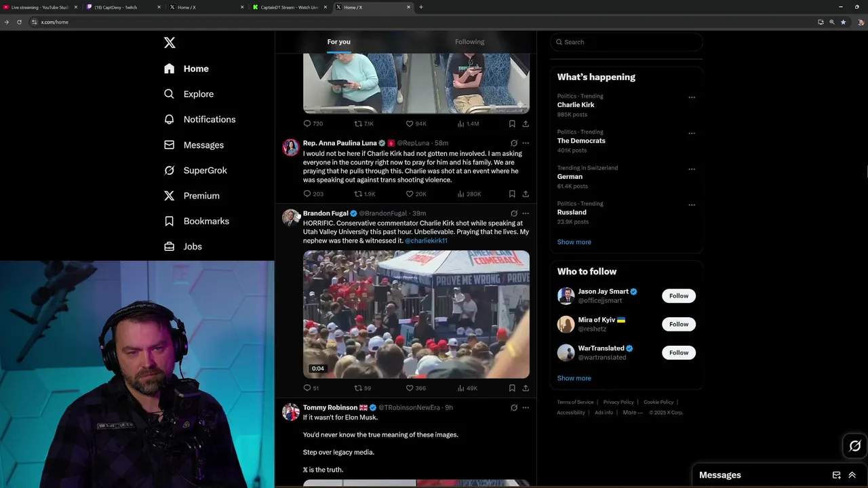Share the tweet with 94K likes
This screenshot has height=488, width=868.
(x=526, y=124)
